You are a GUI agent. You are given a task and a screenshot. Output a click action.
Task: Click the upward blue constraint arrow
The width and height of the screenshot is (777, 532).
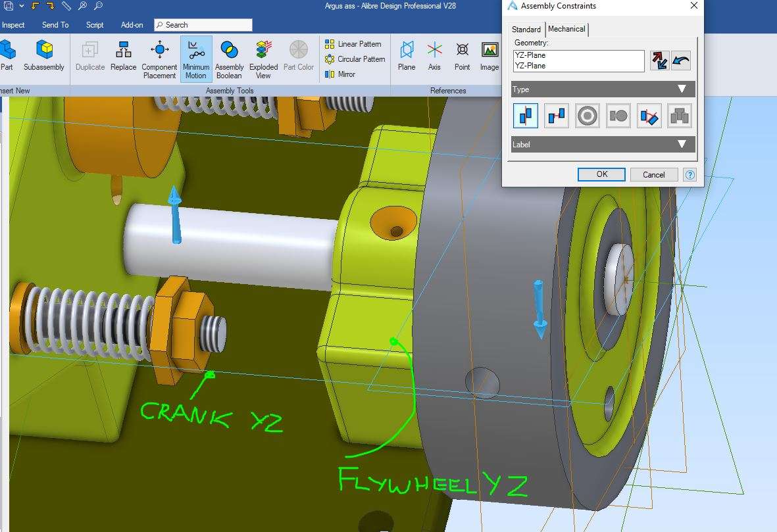coord(174,216)
